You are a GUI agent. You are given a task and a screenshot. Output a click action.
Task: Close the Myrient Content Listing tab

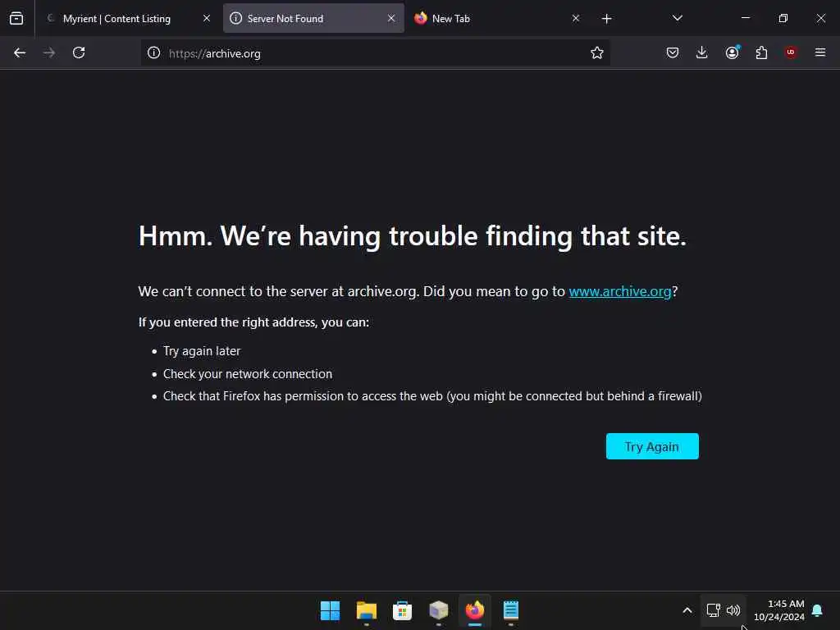pyautogui.click(x=207, y=18)
